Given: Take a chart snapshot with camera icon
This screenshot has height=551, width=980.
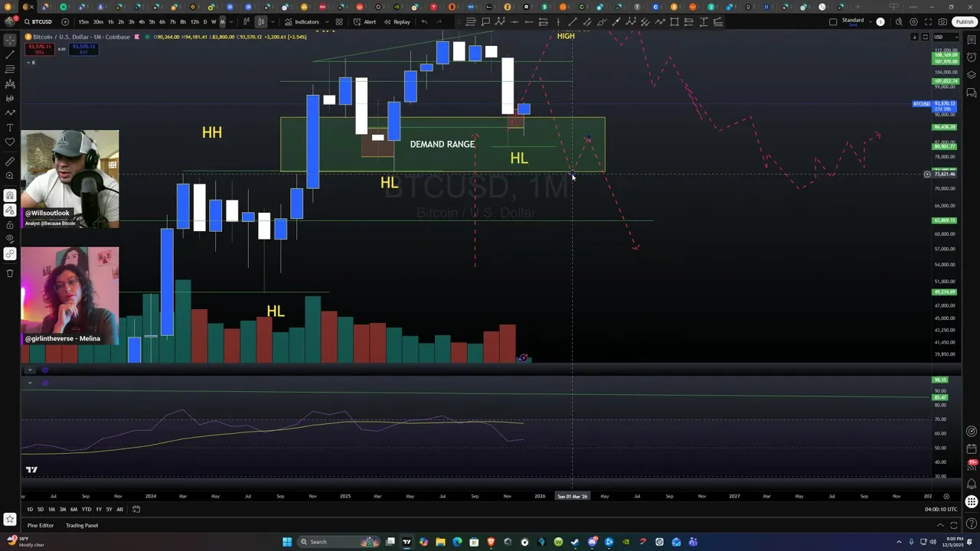Looking at the screenshot, I should point(943,21).
